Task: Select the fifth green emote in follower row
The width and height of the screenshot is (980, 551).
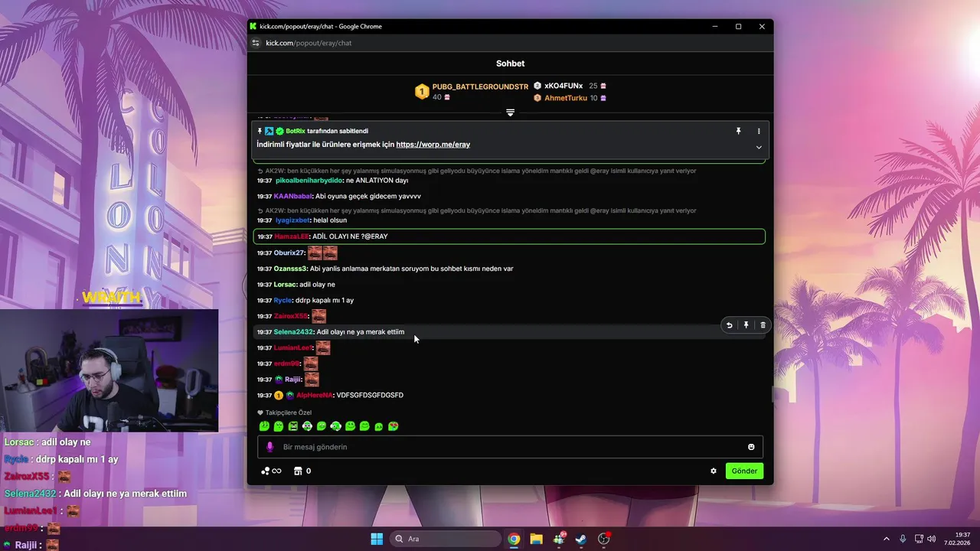Action: click(322, 426)
